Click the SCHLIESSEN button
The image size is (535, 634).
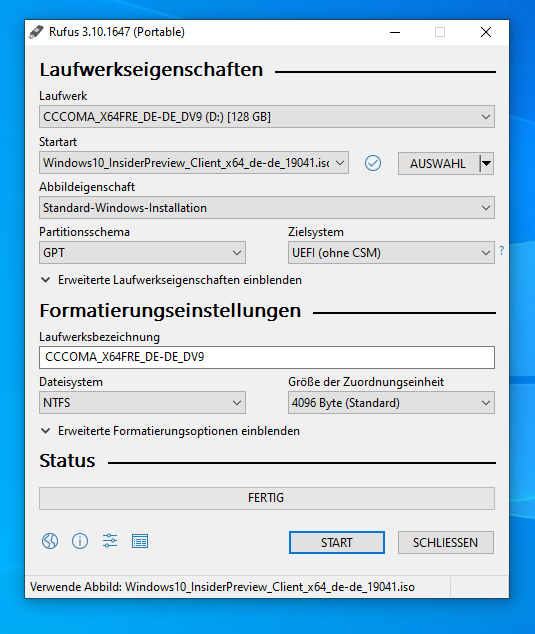tap(446, 542)
